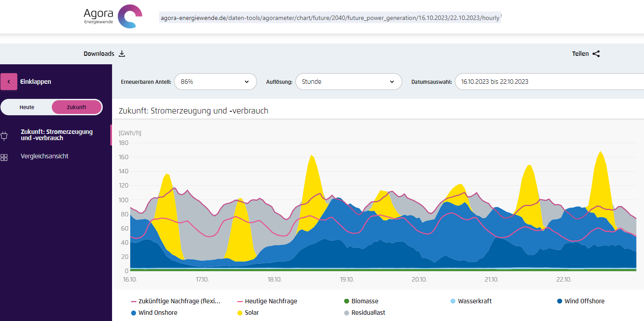Screen dimensions: 644x321
Task: Click the Downloads text link
Action: click(99, 54)
